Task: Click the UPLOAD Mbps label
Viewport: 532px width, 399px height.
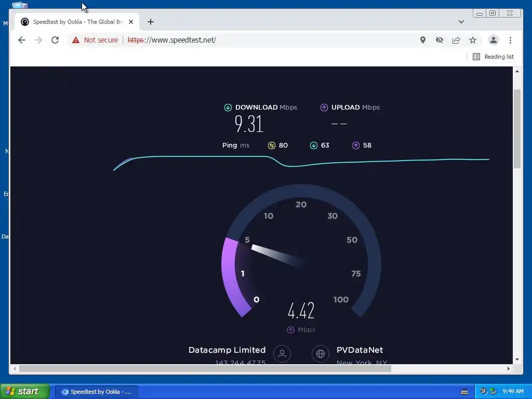Action: [x=355, y=108]
